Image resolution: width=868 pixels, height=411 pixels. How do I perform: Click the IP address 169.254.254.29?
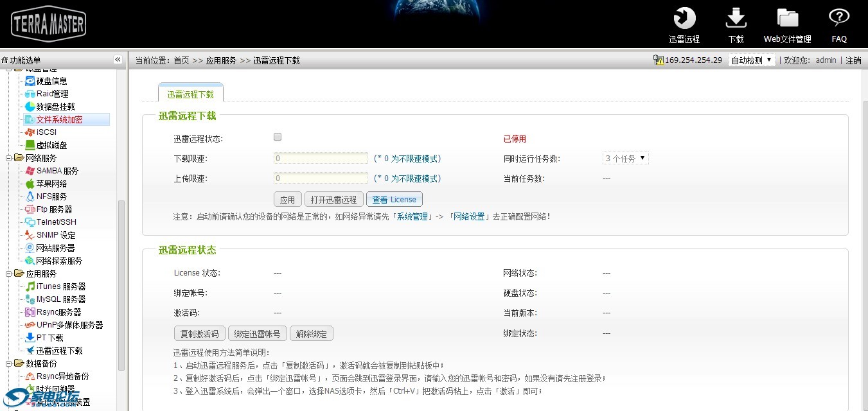693,60
